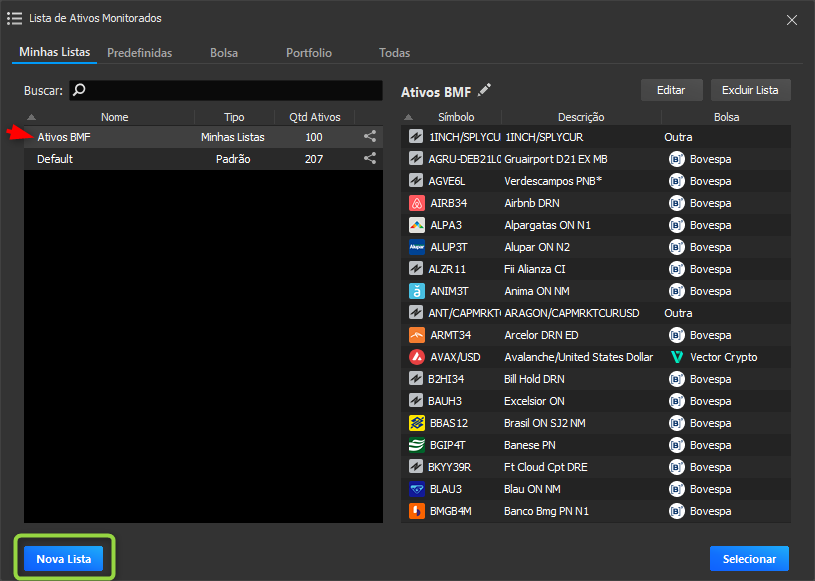Open the Bolsa tab

click(x=224, y=53)
